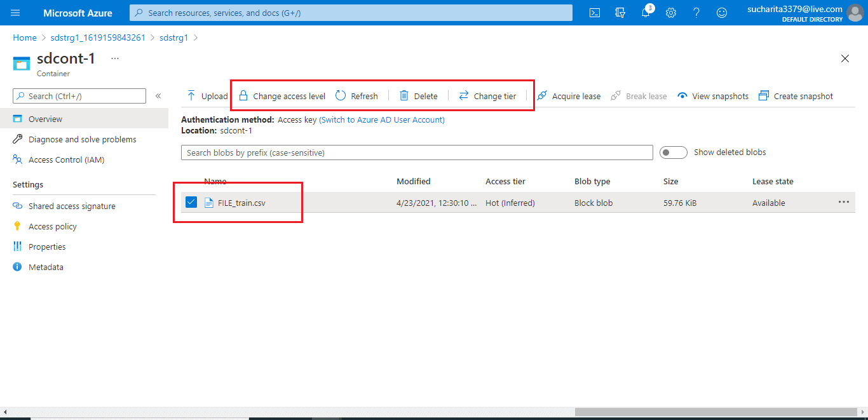Open the more options ellipsis for FILE_train.csv

(x=843, y=202)
